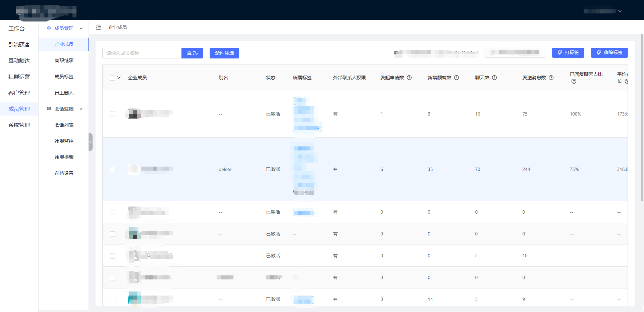Open 会话列表 submenu item

point(64,125)
